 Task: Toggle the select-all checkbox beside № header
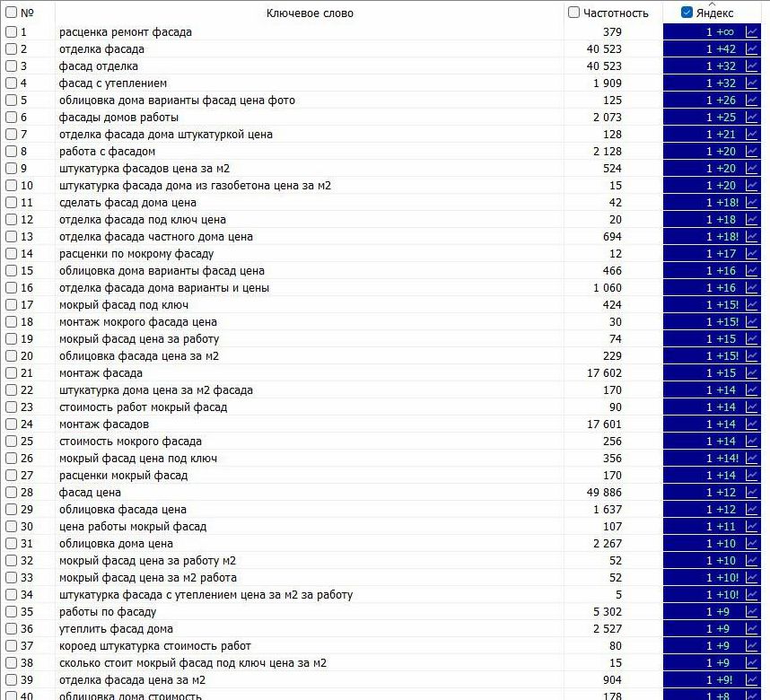(12, 13)
